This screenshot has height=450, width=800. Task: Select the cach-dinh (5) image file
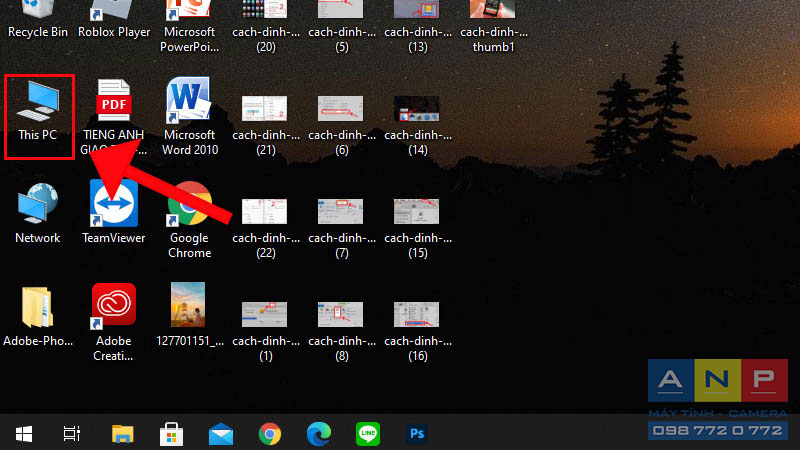click(341, 27)
